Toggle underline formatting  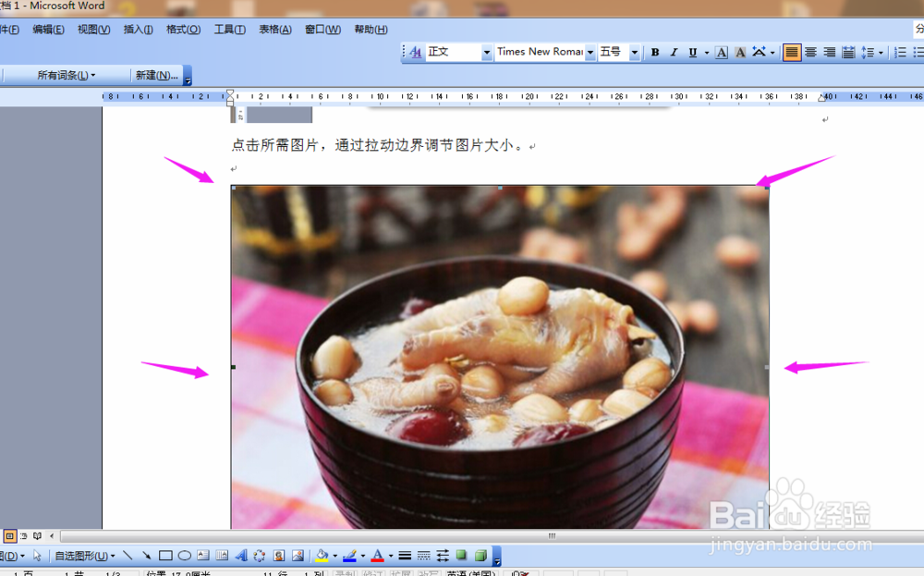(x=691, y=52)
